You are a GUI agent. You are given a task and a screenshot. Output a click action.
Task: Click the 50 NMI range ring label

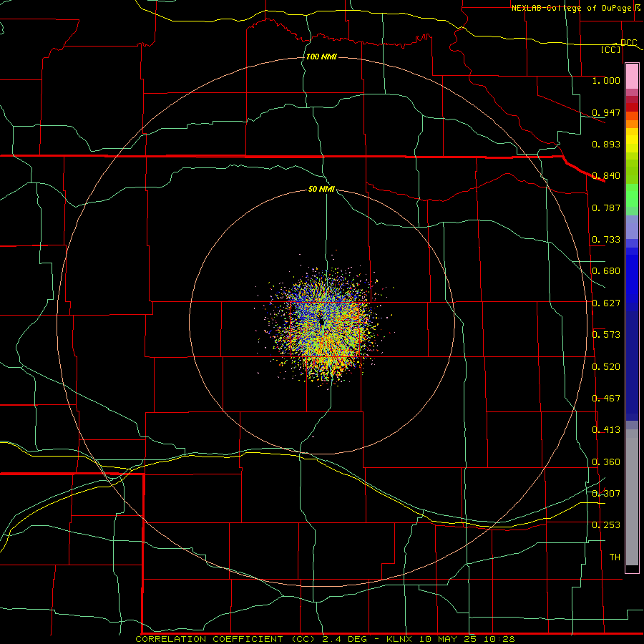pyautogui.click(x=321, y=189)
